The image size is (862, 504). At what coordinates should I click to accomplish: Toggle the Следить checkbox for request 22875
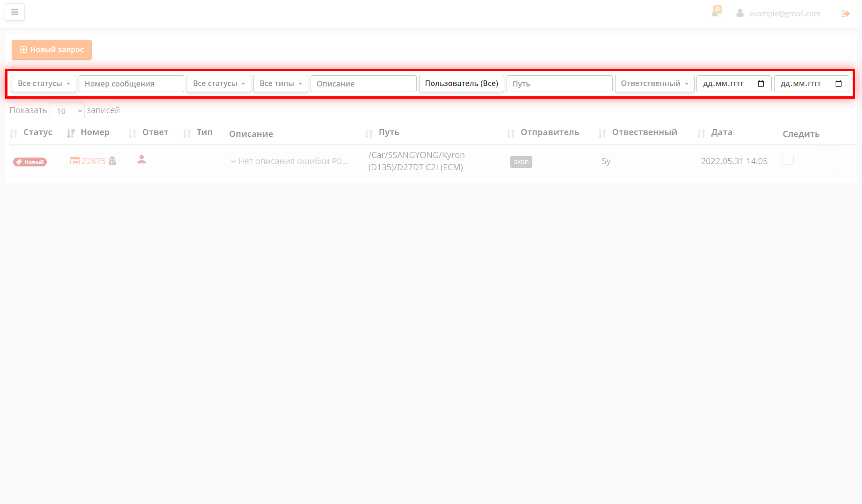coord(788,159)
